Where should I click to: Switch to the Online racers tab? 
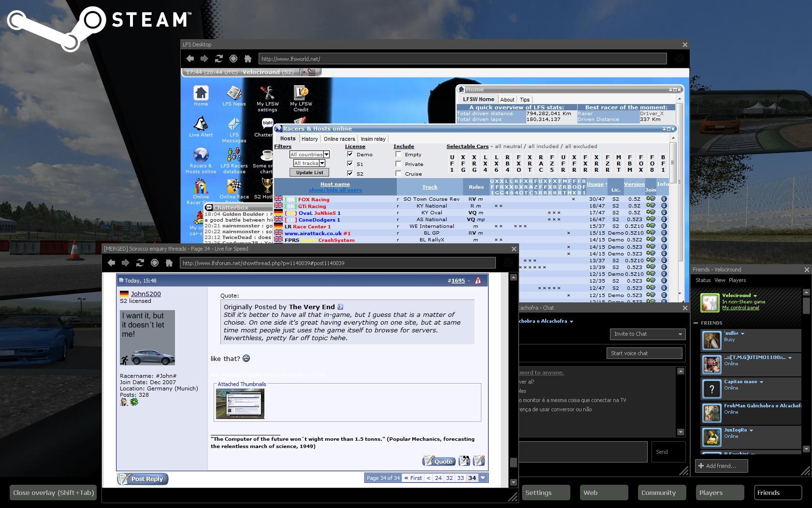click(339, 139)
